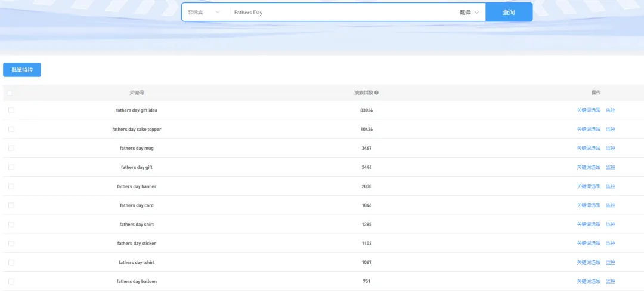Select the fathers day tshirt checkbox

pos(11,263)
